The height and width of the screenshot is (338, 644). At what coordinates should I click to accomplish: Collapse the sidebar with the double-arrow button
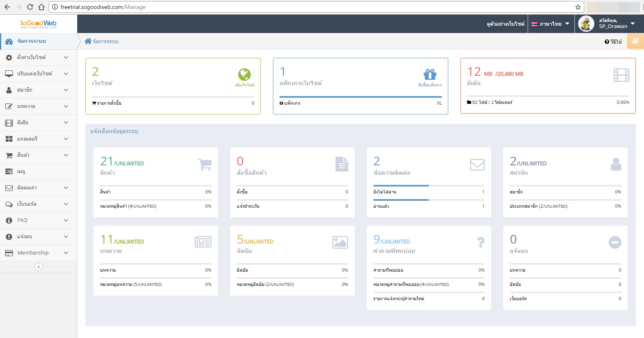coord(39,267)
